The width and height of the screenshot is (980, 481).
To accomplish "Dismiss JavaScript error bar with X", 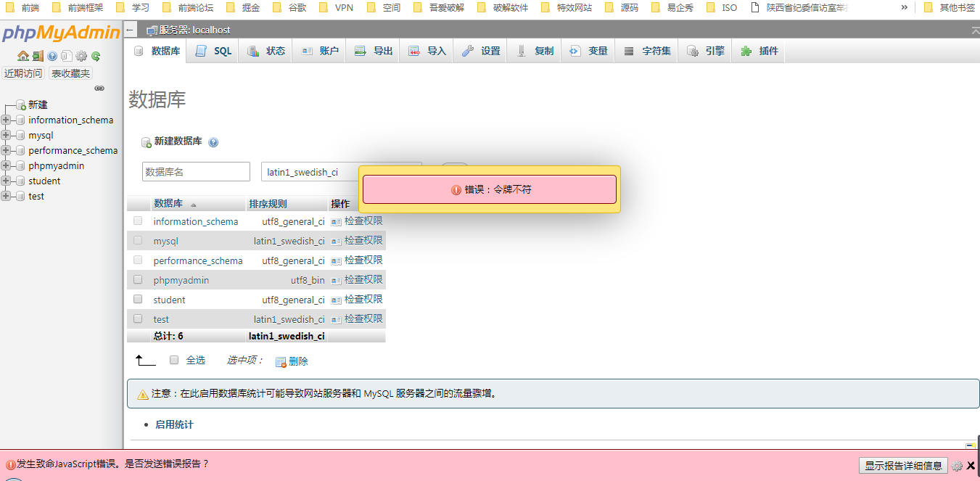I will [971, 466].
